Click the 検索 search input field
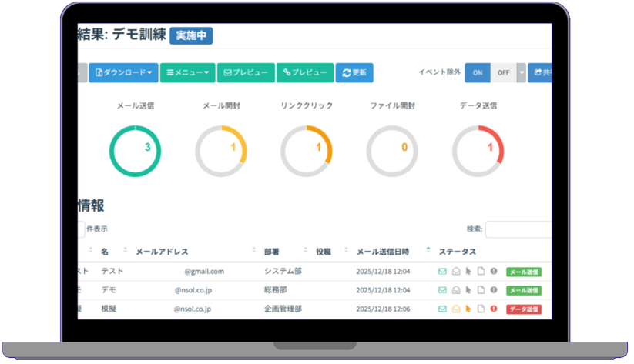The image size is (634, 364). coord(518,229)
